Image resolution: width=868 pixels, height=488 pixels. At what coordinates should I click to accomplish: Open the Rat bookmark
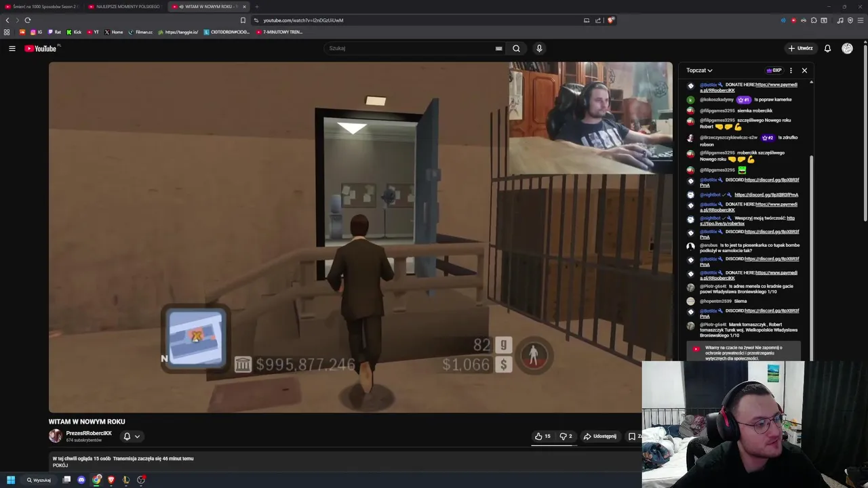(54, 32)
